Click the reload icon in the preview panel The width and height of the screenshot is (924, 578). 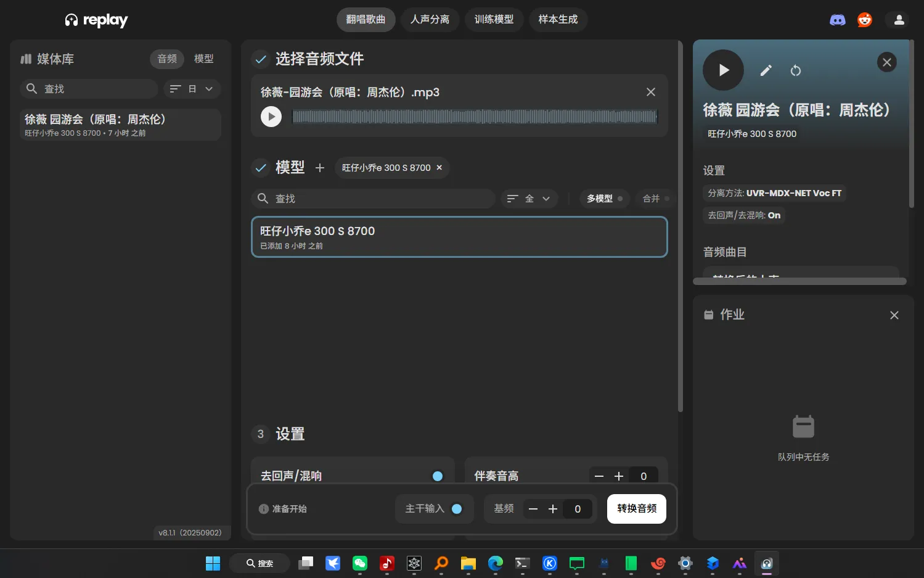tap(796, 70)
